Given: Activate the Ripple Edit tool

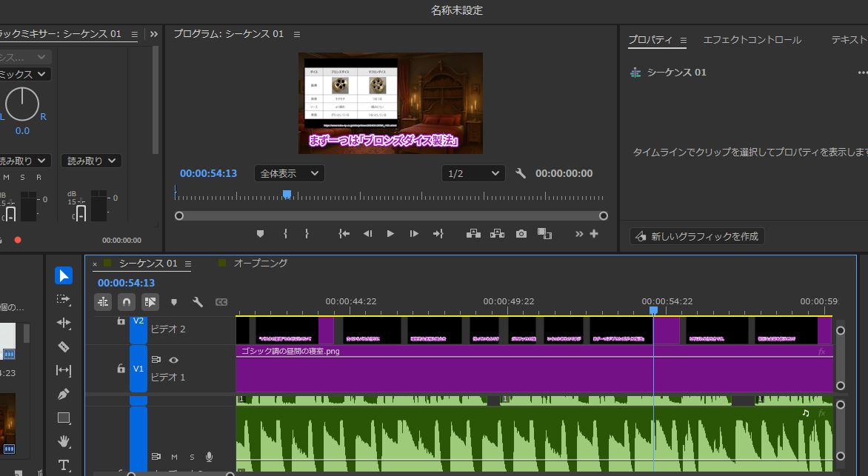Looking at the screenshot, I should click(x=64, y=323).
